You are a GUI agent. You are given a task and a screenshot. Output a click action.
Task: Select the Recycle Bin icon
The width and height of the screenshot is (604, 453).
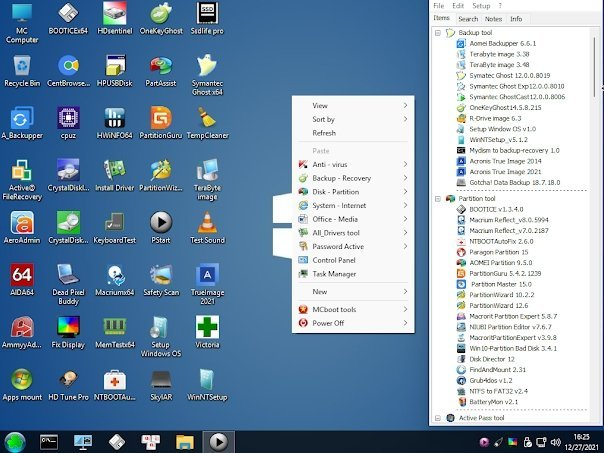coord(22,71)
